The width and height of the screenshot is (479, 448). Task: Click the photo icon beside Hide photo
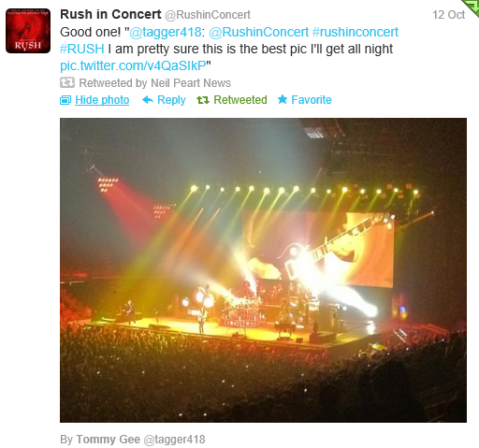[x=65, y=100]
